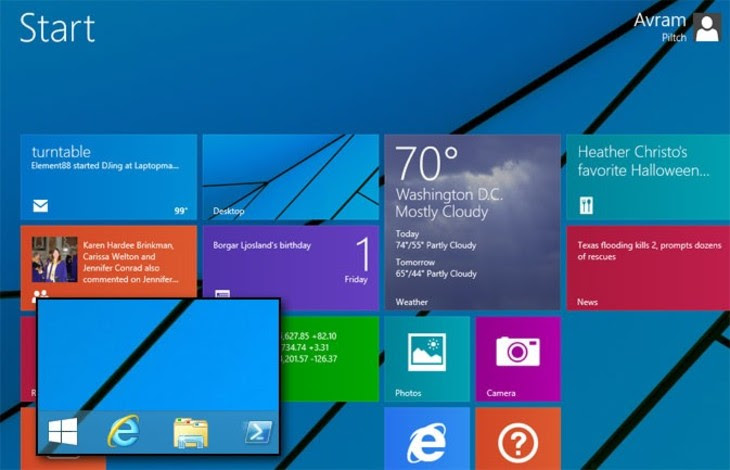This screenshot has height=470, width=730.
Task: Click the user account avatar picture
Action: click(x=707, y=27)
